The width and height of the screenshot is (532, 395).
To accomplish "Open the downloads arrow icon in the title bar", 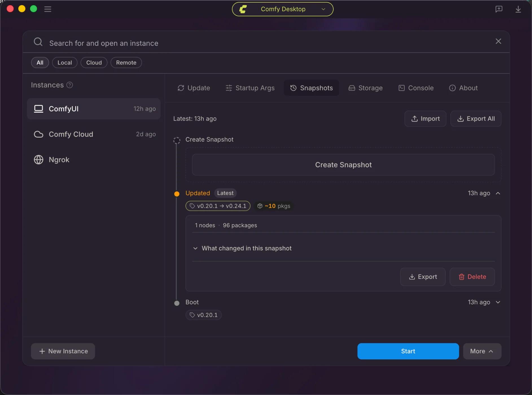I will (518, 9).
